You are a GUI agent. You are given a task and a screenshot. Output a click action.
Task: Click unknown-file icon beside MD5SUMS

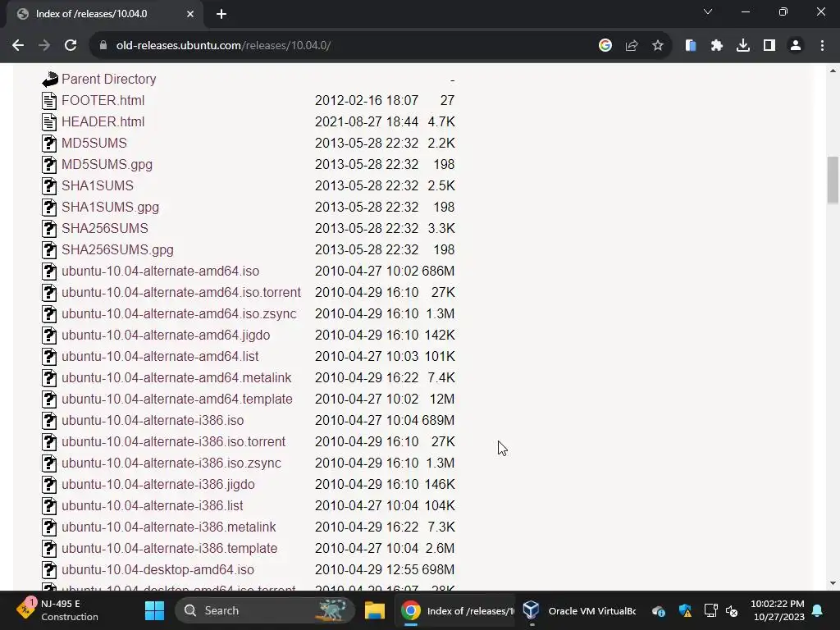(49, 143)
